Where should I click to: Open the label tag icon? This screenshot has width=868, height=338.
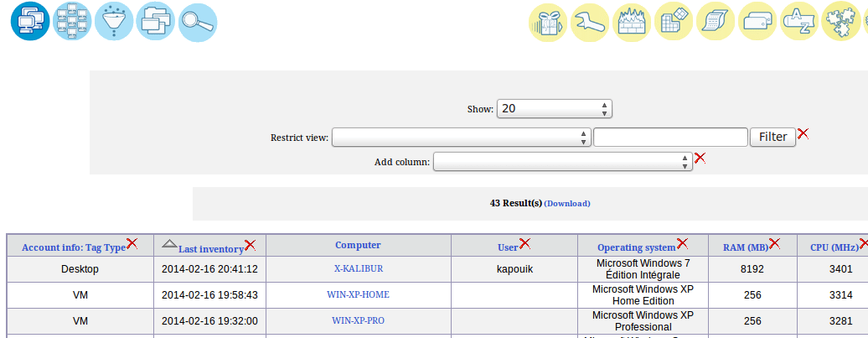pyautogui.click(x=758, y=21)
